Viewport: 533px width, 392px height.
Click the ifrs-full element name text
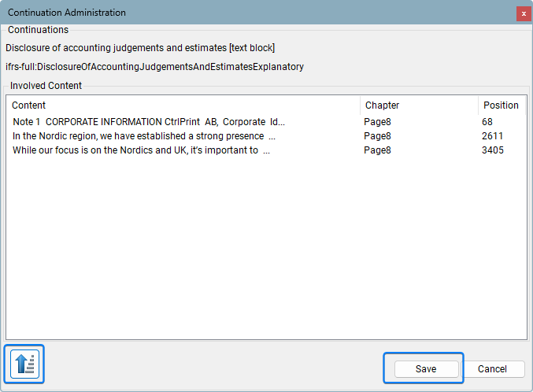coord(154,67)
